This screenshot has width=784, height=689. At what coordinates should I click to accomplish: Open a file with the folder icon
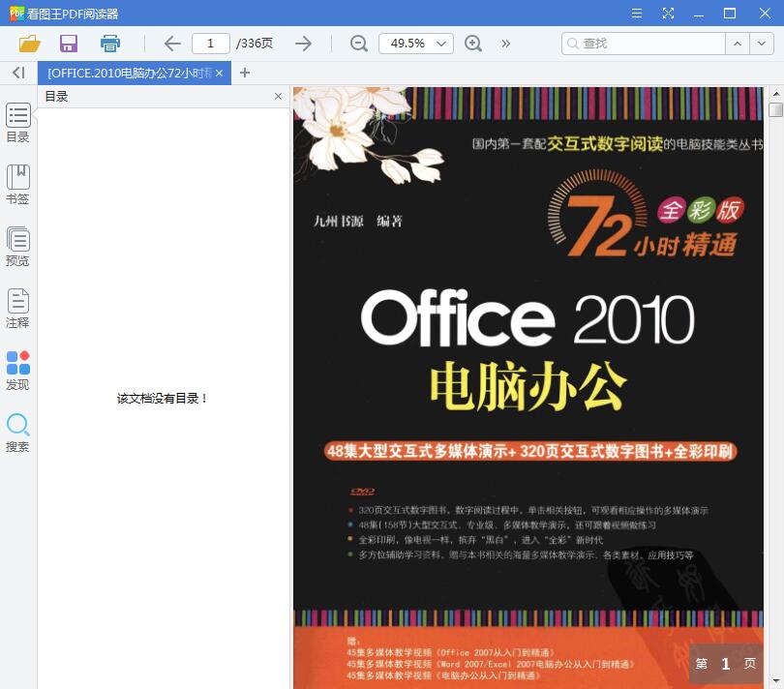tap(29, 44)
